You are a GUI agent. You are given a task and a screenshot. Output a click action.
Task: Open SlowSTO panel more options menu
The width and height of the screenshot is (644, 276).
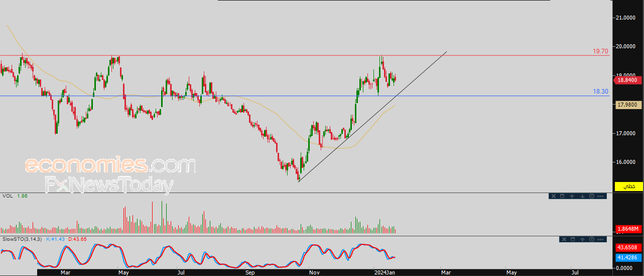pos(601,240)
